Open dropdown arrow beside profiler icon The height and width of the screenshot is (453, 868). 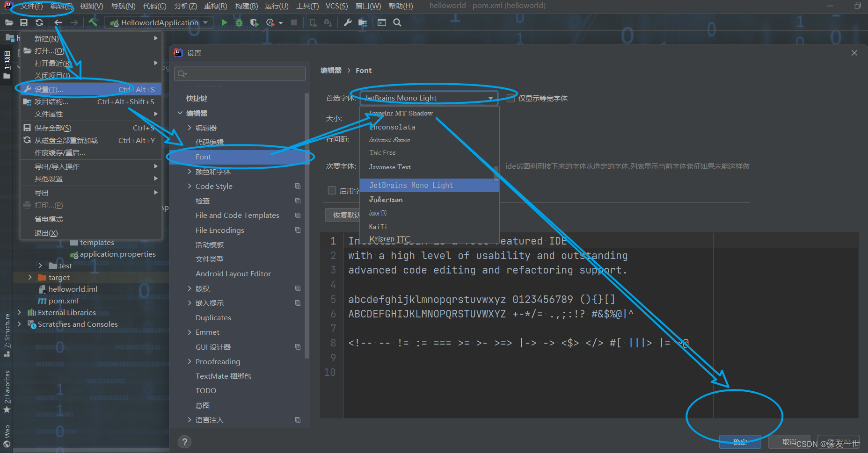tap(281, 23)
